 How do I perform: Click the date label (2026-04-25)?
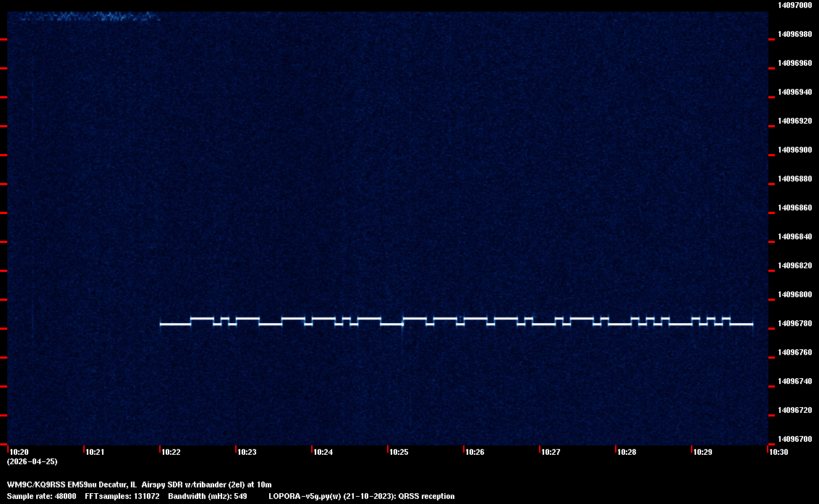pyautogui.click(x=32, y=461)
